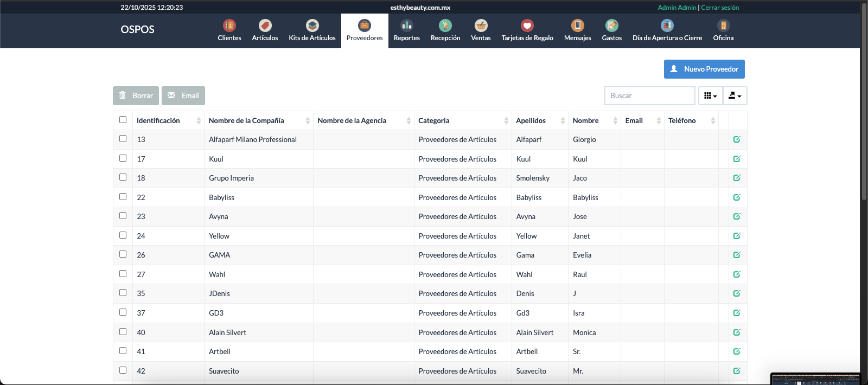
Task: Click into the Buscar search field
Action: [649, 96]
